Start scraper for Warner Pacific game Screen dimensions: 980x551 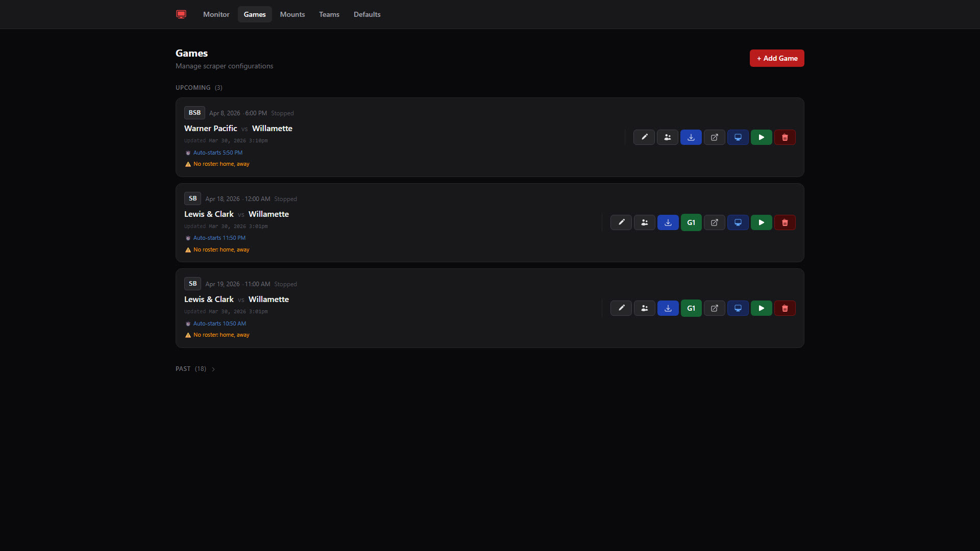[761, 137]
